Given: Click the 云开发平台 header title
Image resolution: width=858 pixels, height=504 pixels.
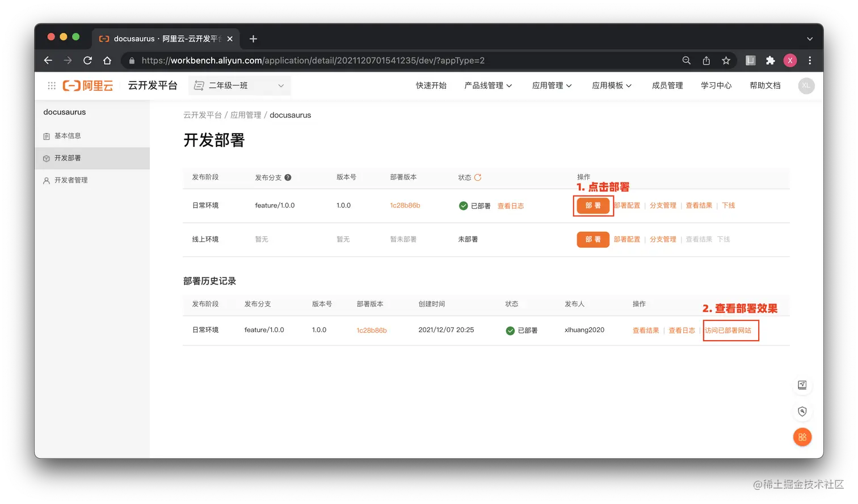Looking at the screenshot, I should (x=153, y=86).
